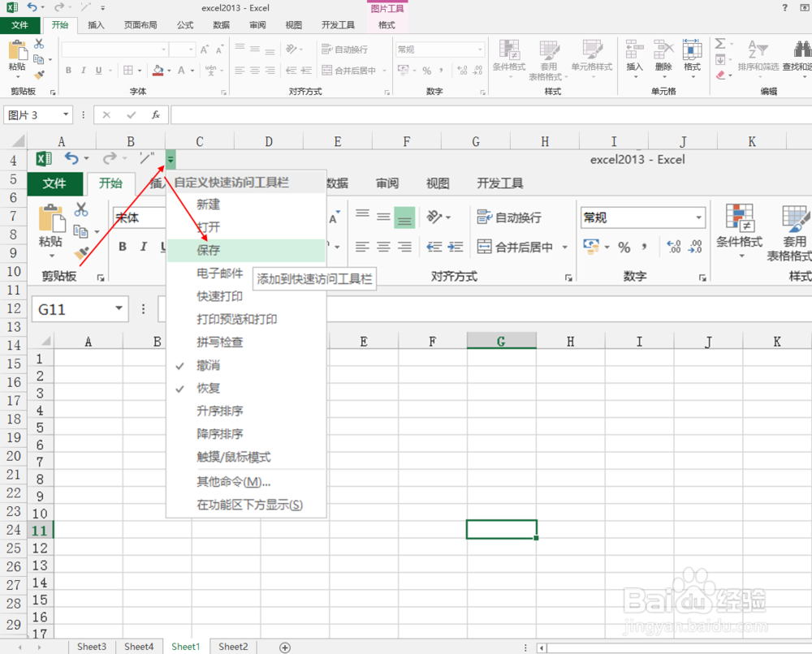Open the number format (常规) dropdown in the outer ribbon

click(480, 49)
